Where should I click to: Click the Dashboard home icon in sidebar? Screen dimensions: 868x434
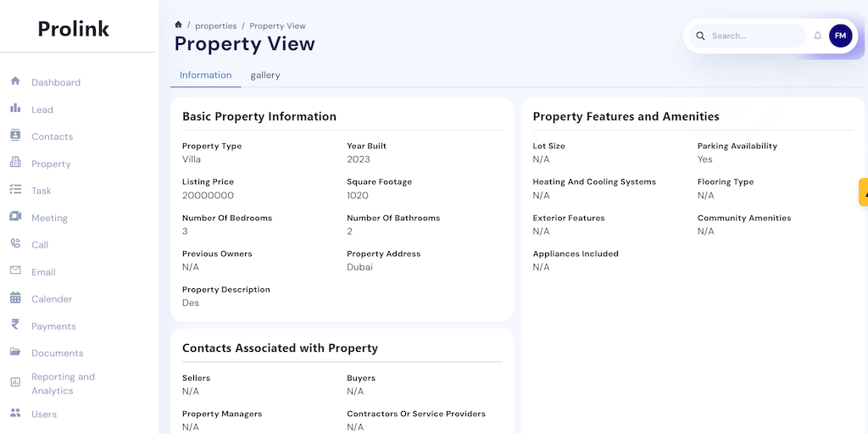pyautogui.click(x=15, y=81)
